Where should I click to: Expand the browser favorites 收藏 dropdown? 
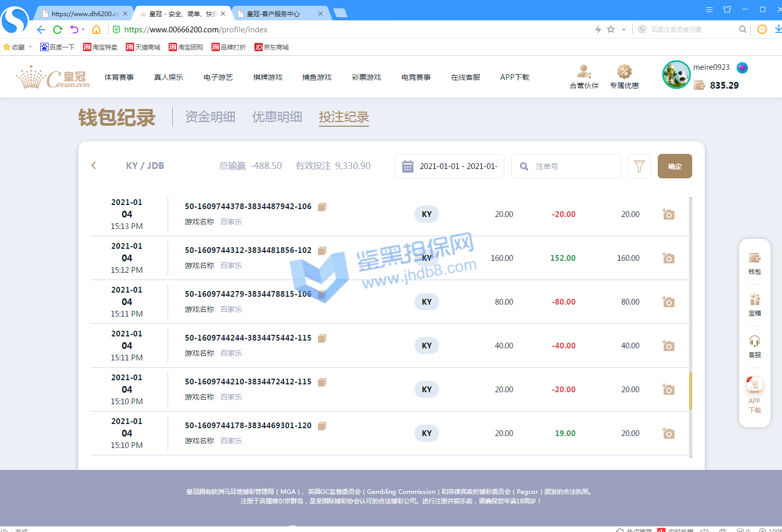30,47
